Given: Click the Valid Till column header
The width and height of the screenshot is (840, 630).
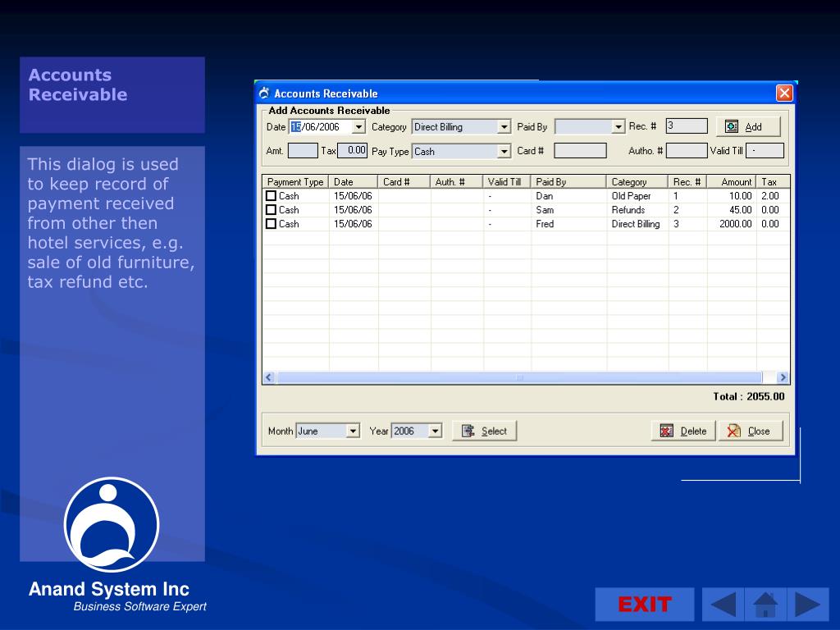Looking at the screenshot, I should 507,181.
